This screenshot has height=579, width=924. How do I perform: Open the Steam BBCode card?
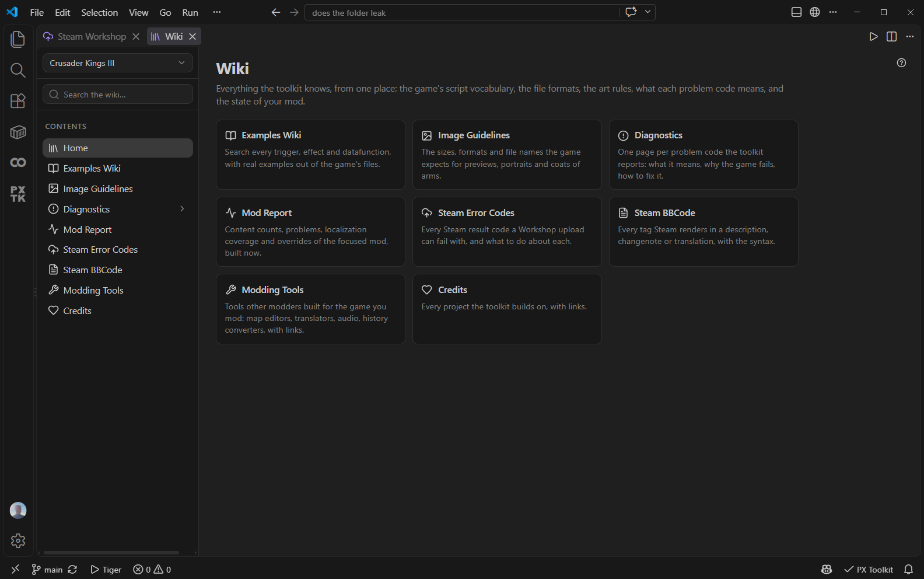pyautogui.click(x=703, y=232)
